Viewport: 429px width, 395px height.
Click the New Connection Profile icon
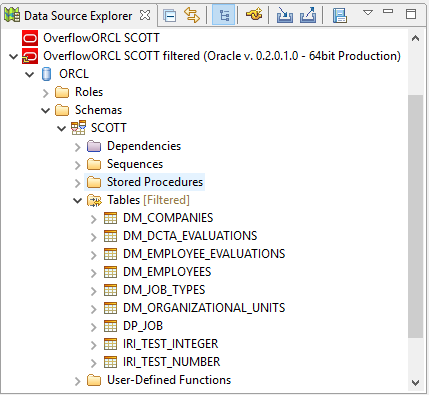254,15
